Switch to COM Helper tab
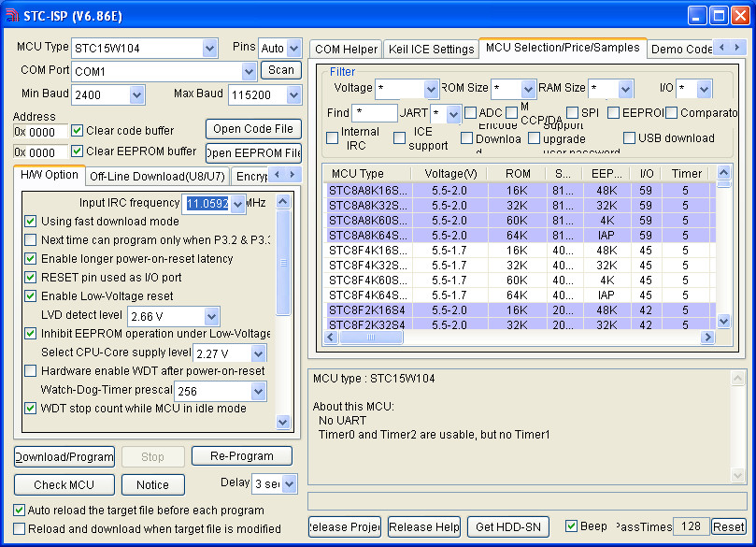 point(346,50)
